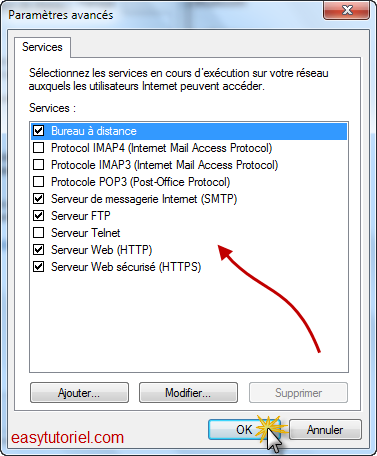Enable the Serveur Telnet checkbox

(39, 233)
